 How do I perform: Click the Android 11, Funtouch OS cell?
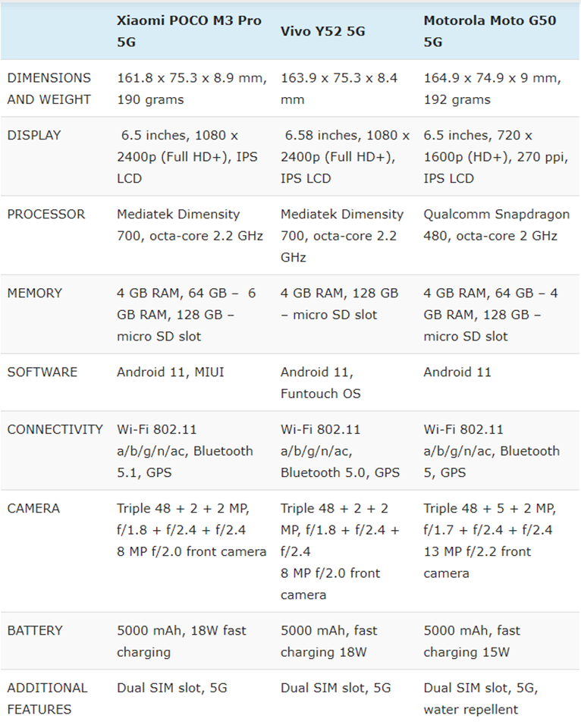(320, 382)
